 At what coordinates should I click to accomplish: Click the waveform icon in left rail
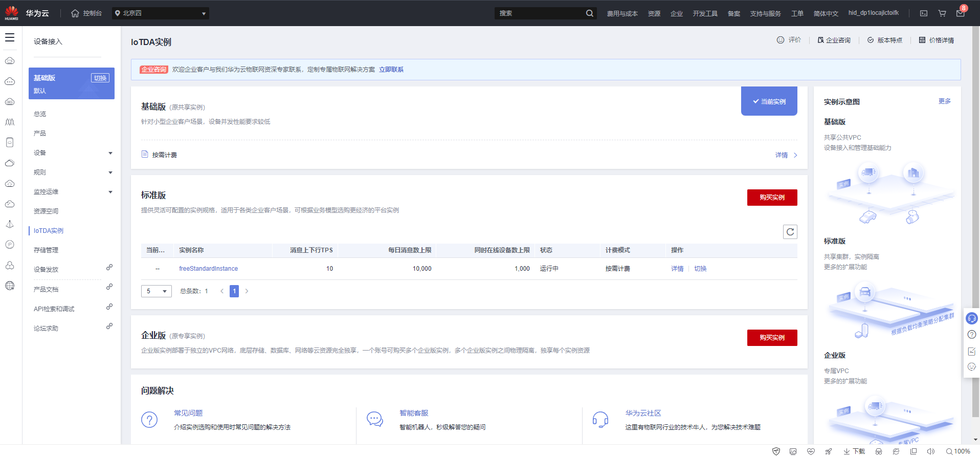[x=10, y=122]
